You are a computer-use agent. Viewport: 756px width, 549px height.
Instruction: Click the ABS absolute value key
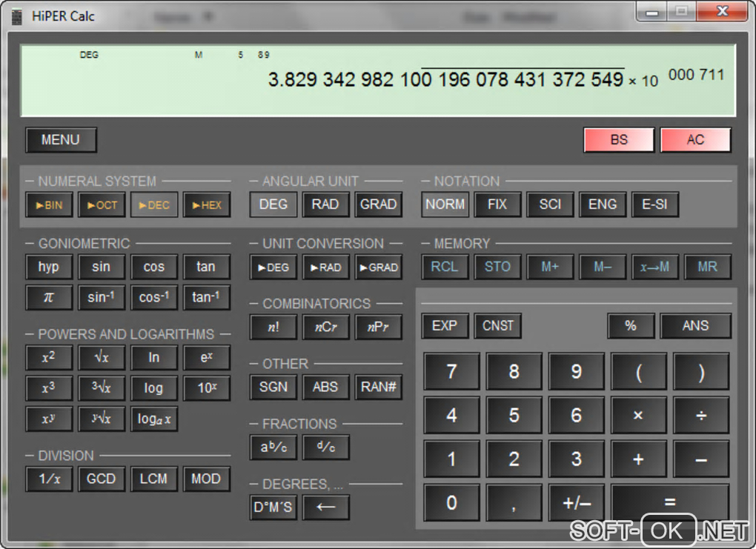(325, 387)
